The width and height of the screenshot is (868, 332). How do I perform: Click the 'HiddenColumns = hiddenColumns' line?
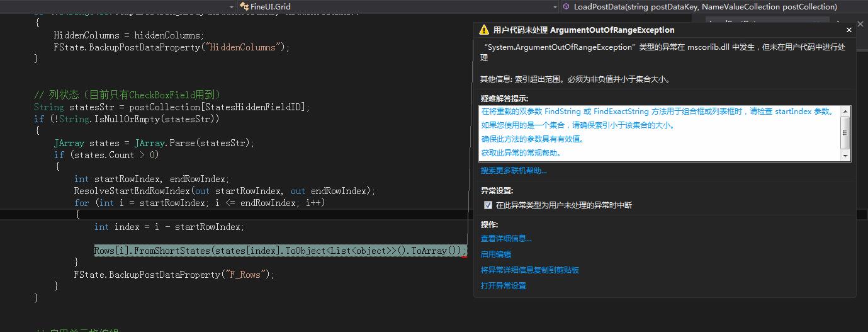[x=129, y=35]
